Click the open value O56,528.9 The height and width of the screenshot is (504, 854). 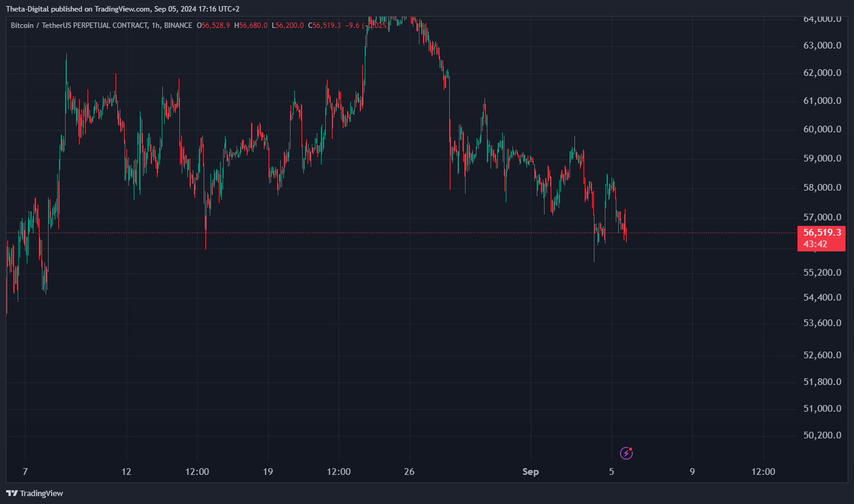pos(213,26)
